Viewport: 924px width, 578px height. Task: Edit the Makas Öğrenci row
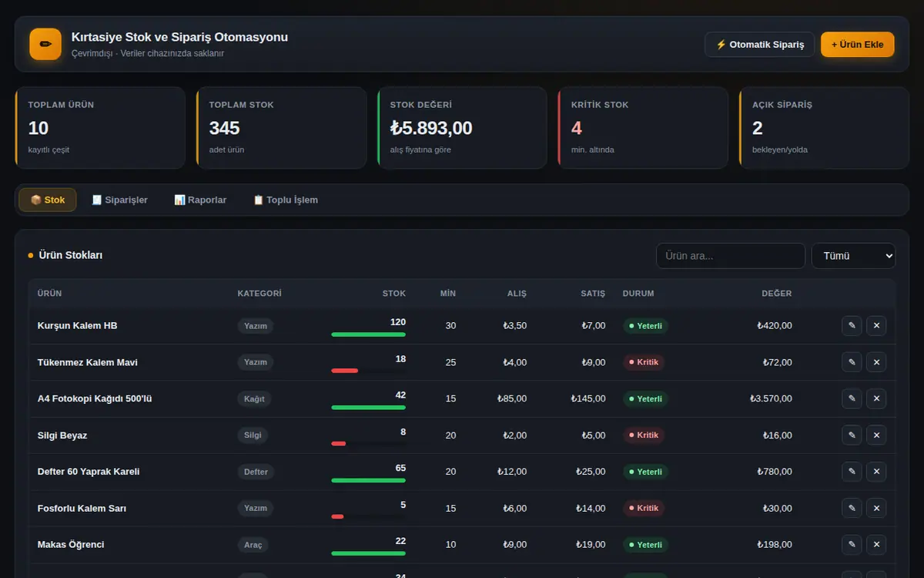pos(852,545)
